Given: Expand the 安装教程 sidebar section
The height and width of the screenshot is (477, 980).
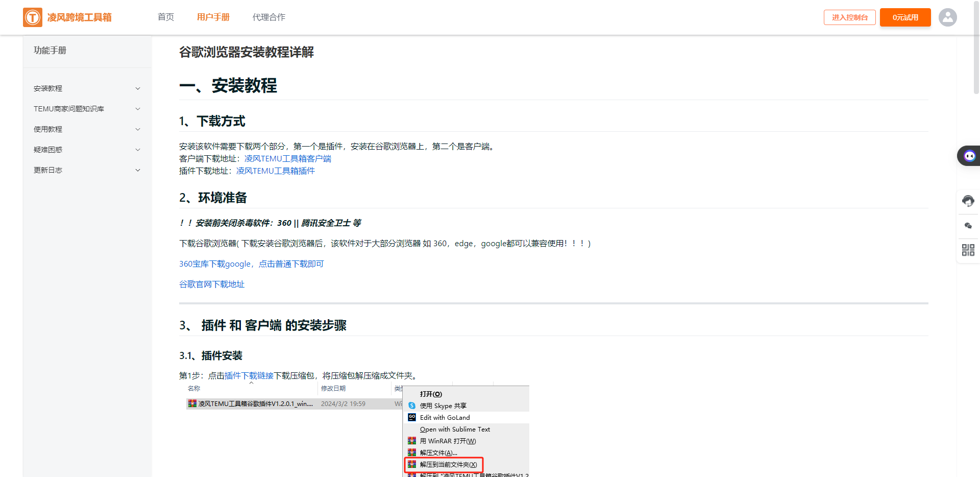Looking at the screenshot, I should 87,88.
